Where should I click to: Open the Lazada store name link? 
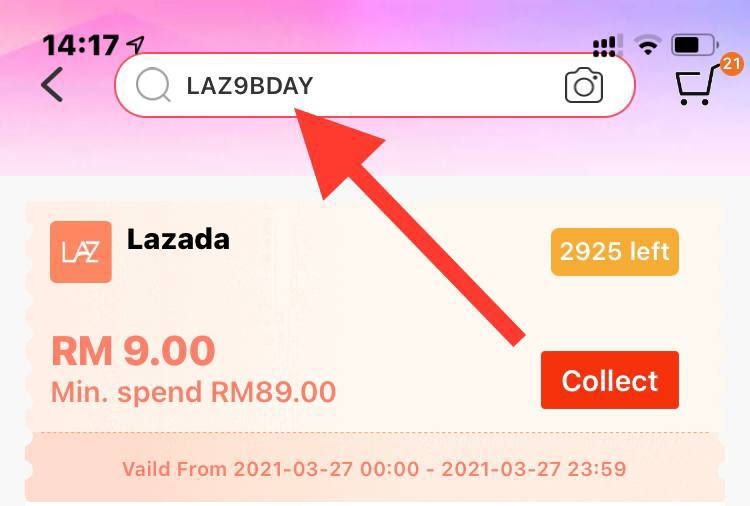click(x=178, y=239)
